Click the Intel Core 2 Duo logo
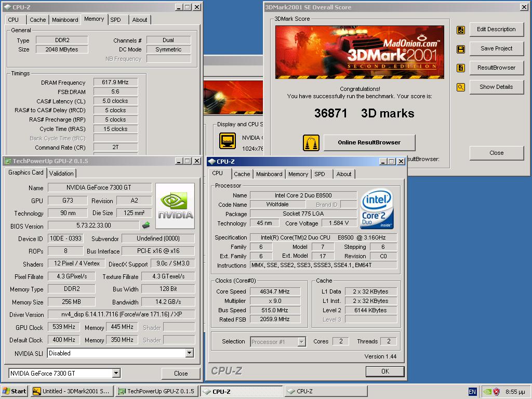The image size is (532, 399). click(x=378, y=209)
